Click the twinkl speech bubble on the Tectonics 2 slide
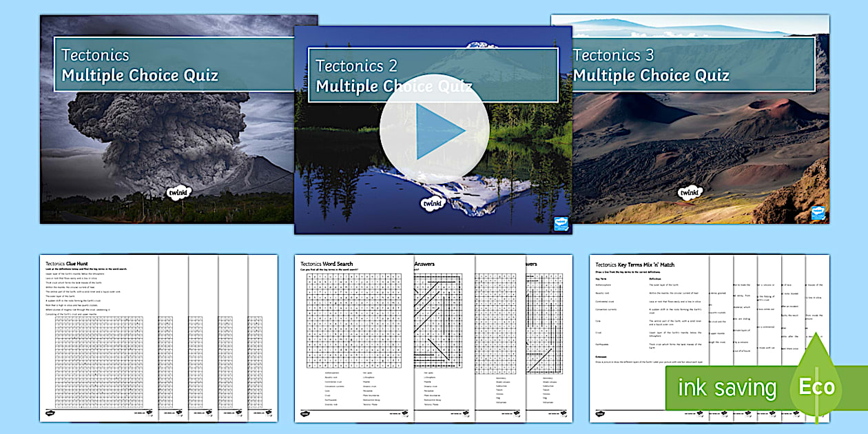Viewport: 868px width, 434px height. pyautogui.click(x=431, y=204)
